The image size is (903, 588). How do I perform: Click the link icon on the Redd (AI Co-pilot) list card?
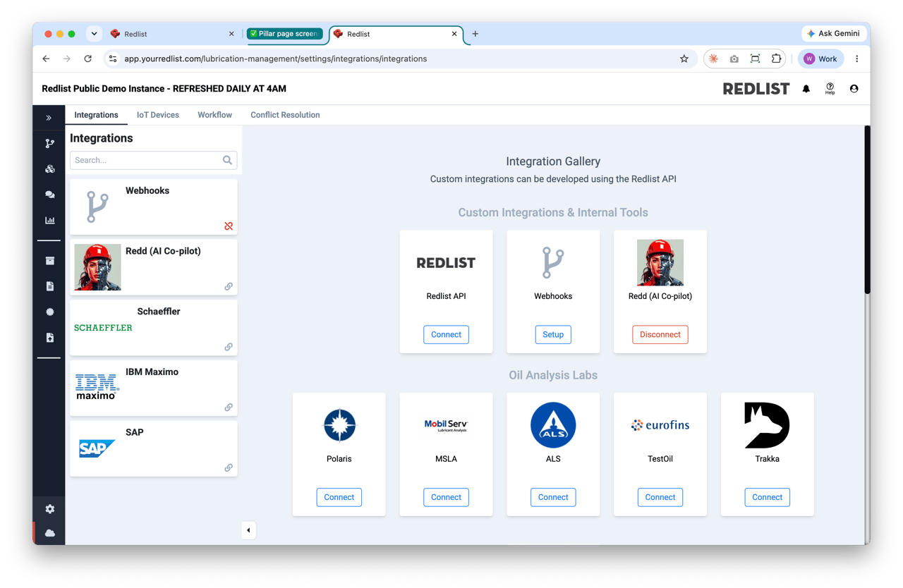(x=229, y=287)
